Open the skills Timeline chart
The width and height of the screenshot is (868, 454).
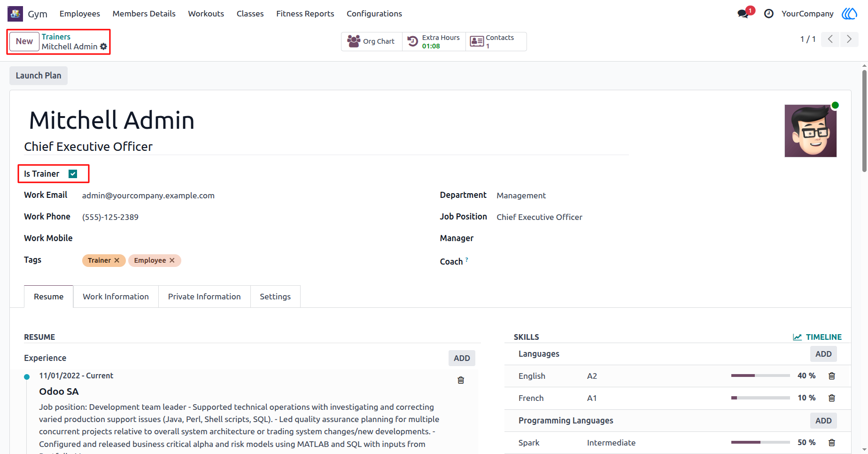817,337
